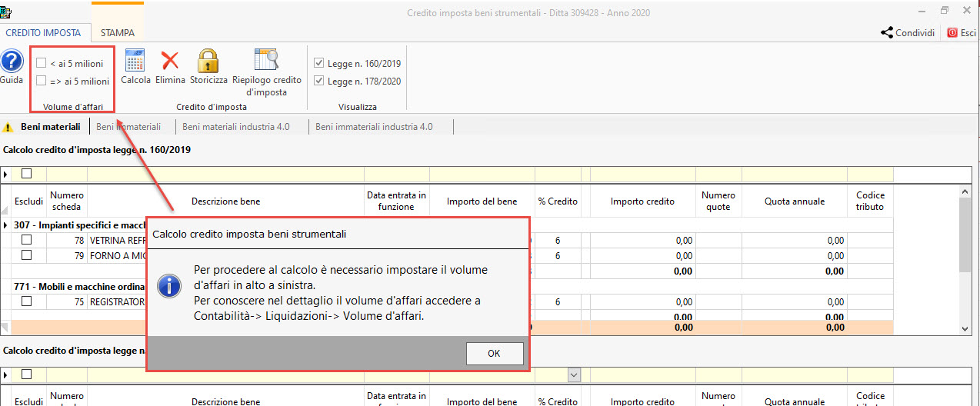Click the Codice tributo column header
Viewport: 980px width, 406px height.
[x=870, y=201]
